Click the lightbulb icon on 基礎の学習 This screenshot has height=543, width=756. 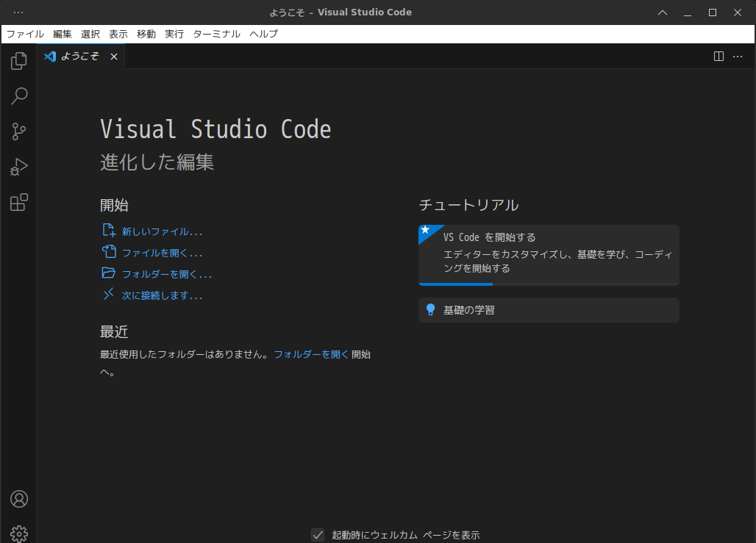pos(430,310)
